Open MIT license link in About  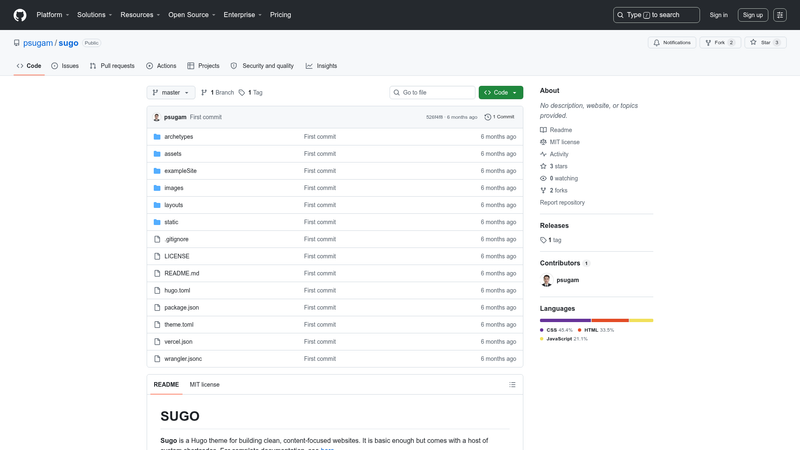[560, 142]
